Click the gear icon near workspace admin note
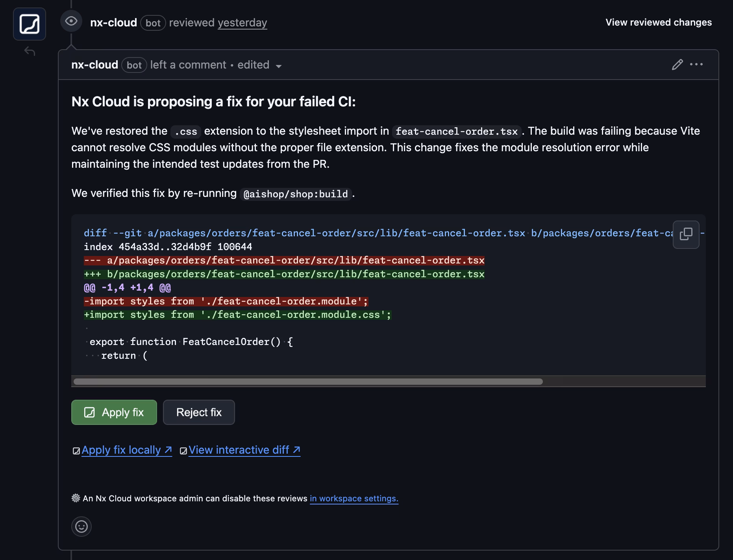Image resolution: width=733 pixels, height=560 pixels. click(x=75, y=498)
